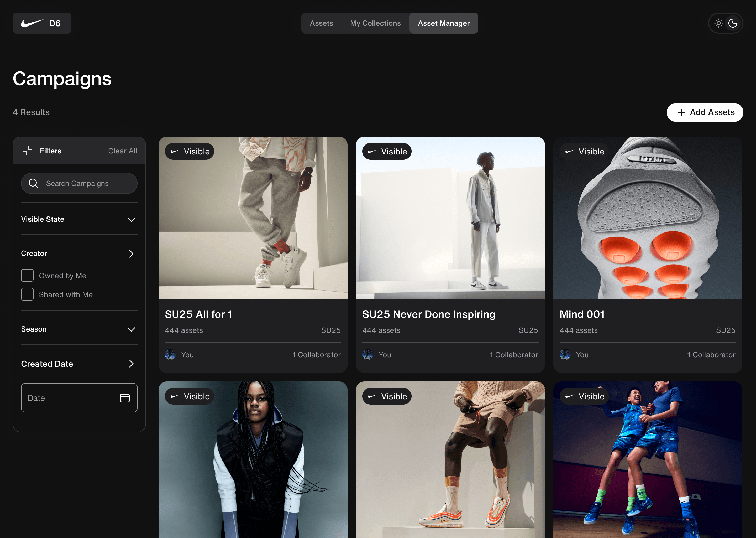Click the Nike swoosh D6 logo
Image resolution: width=756 pixels, height=538 pixels.
[42, 23]
